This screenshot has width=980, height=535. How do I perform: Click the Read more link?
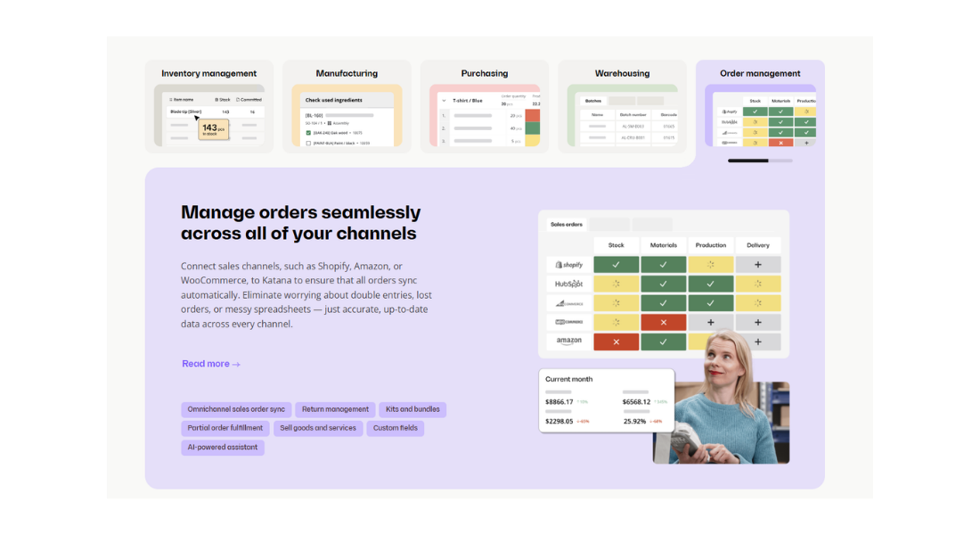click(x=211, y=364)
